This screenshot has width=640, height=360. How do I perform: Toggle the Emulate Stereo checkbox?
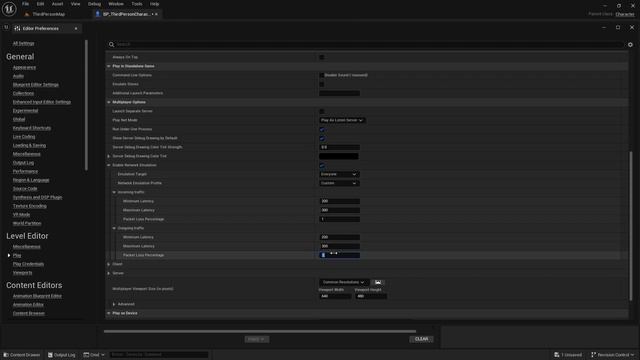click(x=322, y=84)
